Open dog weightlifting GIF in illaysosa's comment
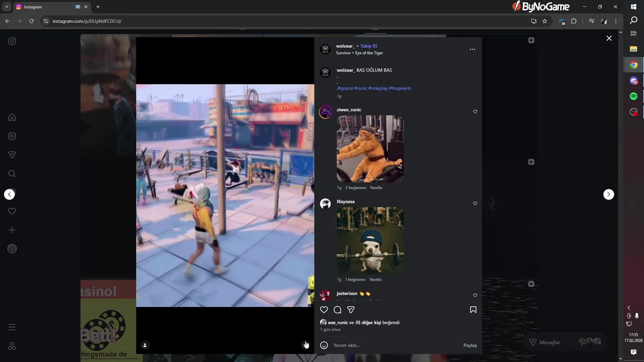Image resolution: width=644 pixels, height=362 pixels. (x=370, y=241)
